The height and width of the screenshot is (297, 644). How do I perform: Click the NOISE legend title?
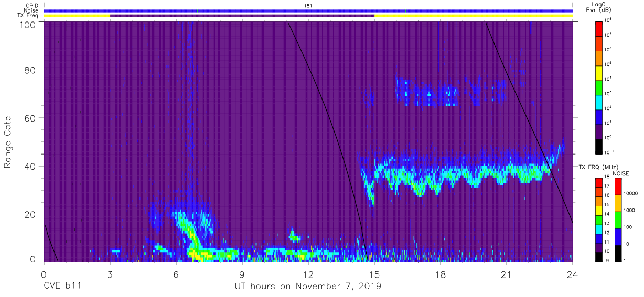tap(621, 173)
